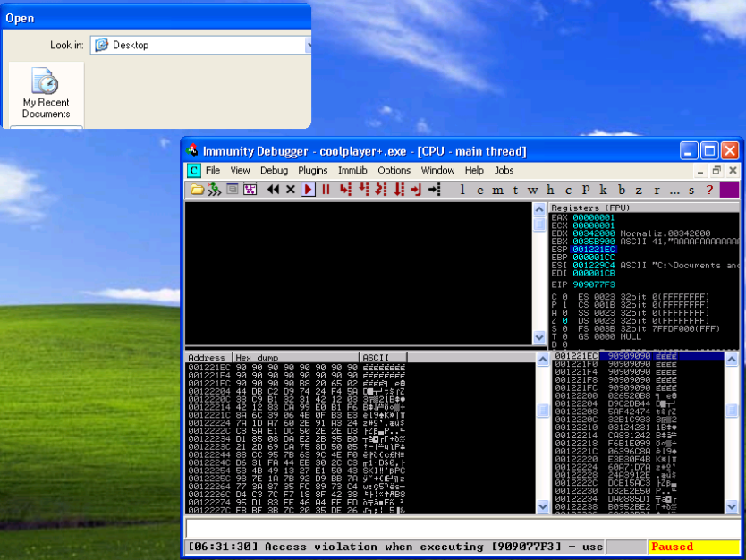Screen dimensions: 746x560
Task: Click the command input field above status bar
Action: [462, 529]
